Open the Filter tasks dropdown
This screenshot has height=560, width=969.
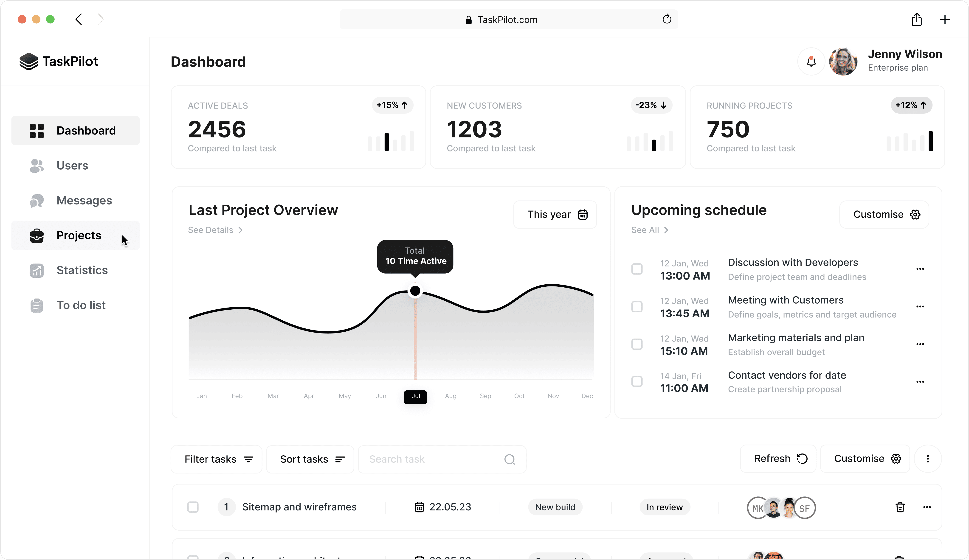[x=217, y=459]
